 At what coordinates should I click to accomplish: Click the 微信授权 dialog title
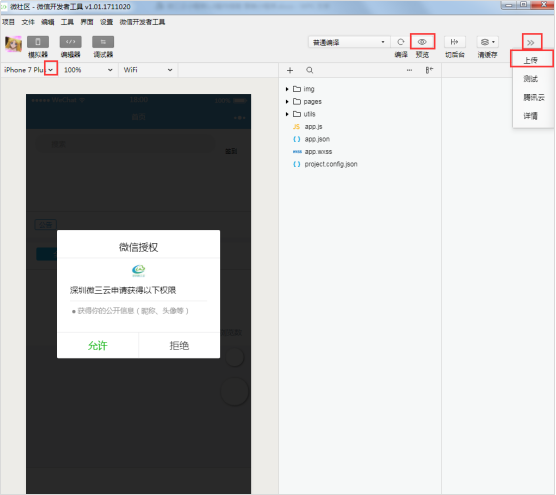[x=138, y=247]
